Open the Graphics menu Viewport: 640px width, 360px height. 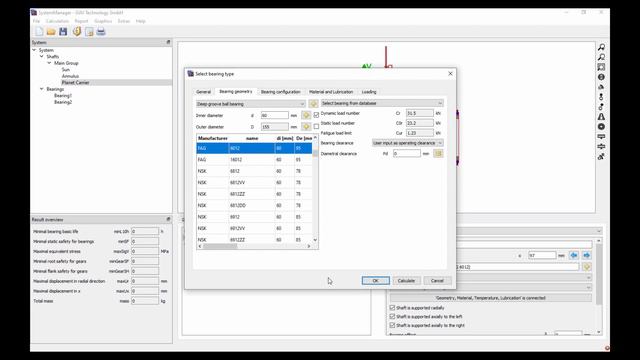[103, 21]
